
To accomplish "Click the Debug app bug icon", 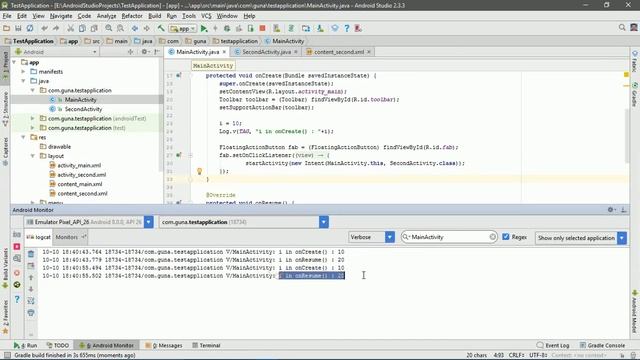I will 227,28.
